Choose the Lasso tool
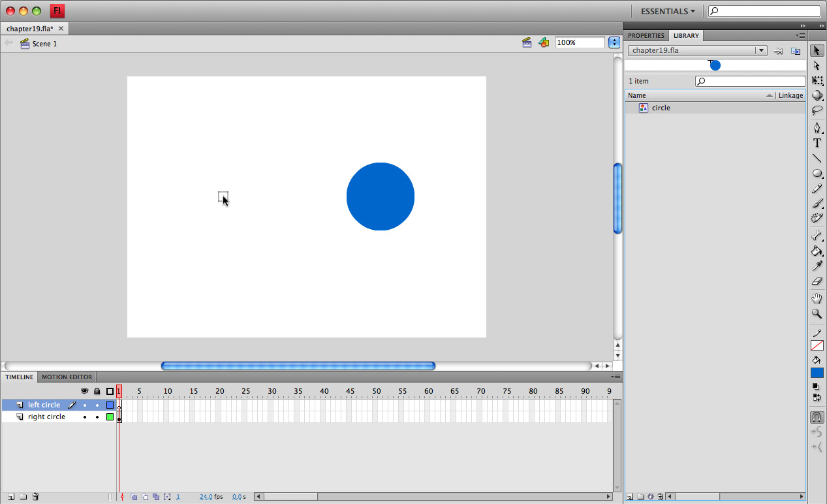 point(817,110)
